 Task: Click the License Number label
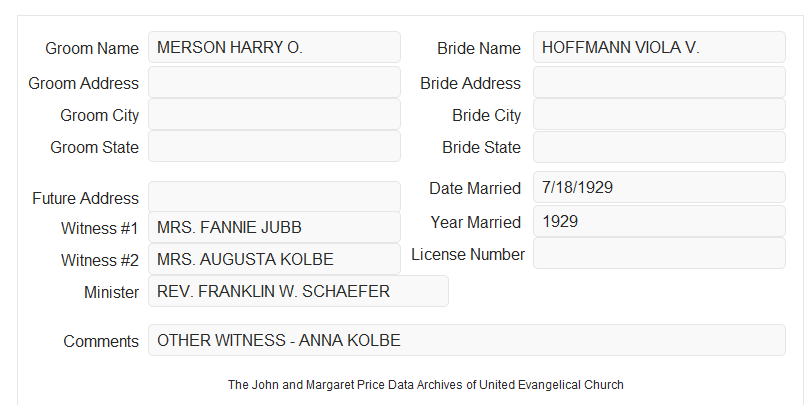coord(468,255)
